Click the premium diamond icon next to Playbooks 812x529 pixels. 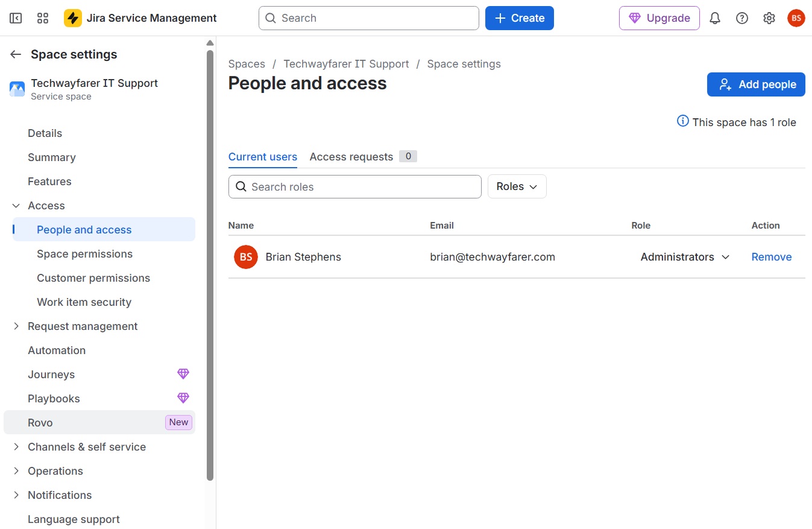pos(183,398)
